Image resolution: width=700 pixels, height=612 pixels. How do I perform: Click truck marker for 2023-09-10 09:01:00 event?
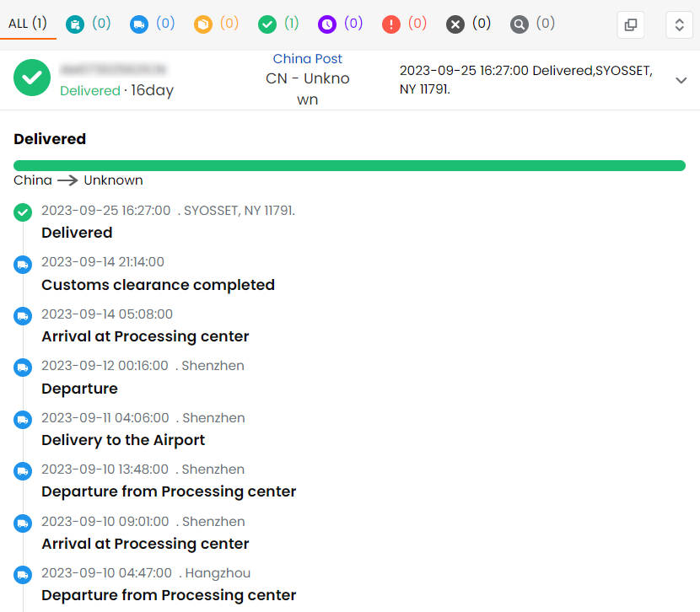point(23,523)
